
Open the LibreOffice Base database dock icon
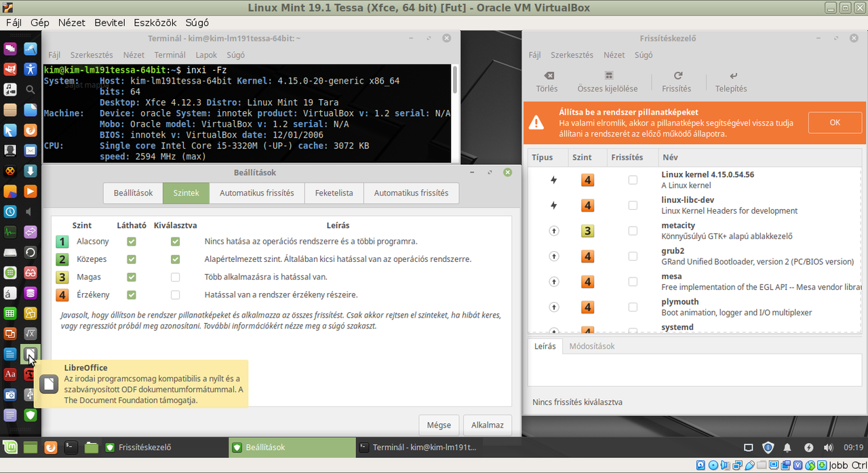31,293
